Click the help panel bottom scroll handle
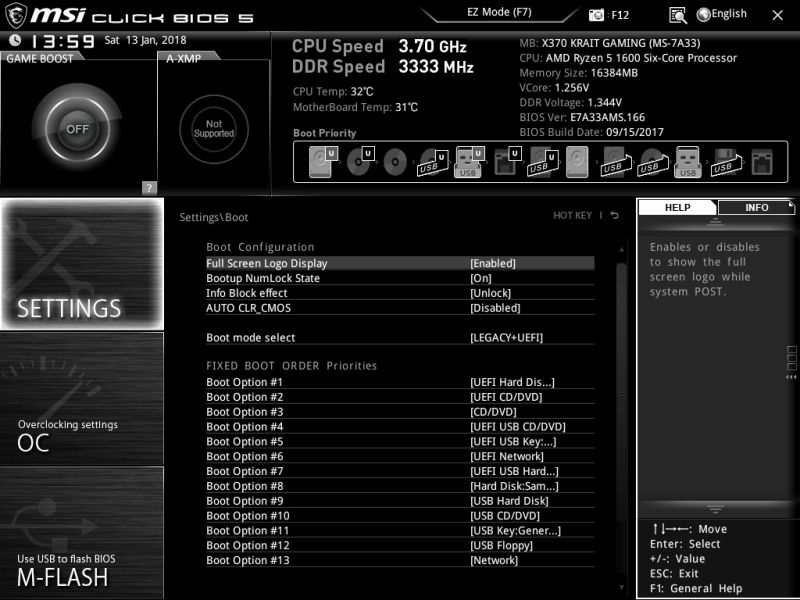 (715, 508)
